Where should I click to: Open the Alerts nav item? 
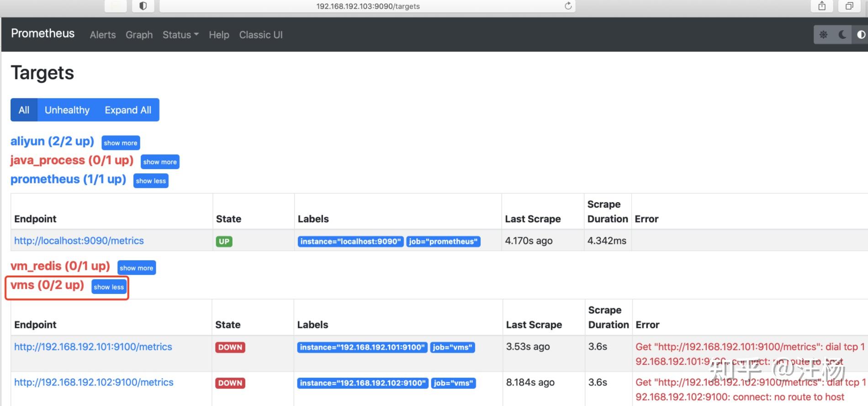click(x=103, y=35)
